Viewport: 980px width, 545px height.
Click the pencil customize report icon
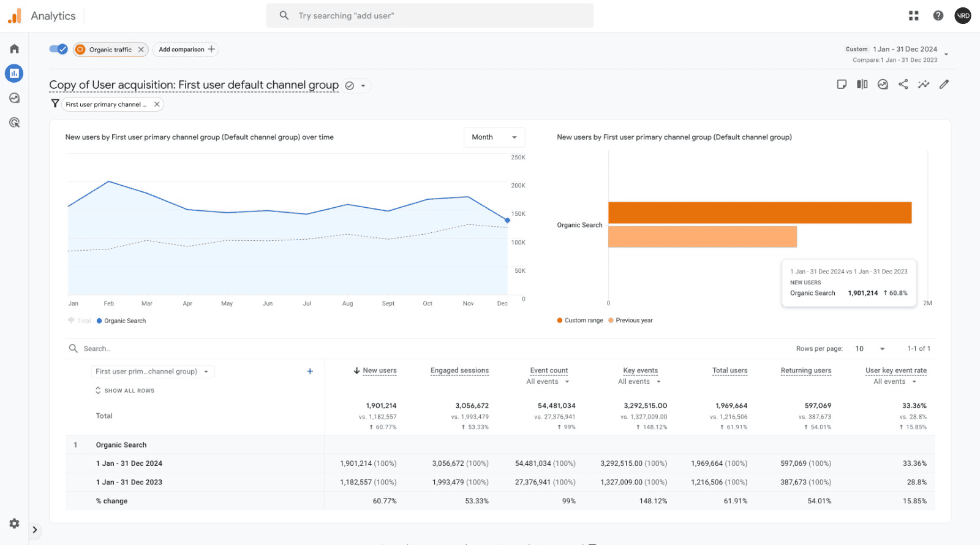coord(944,85)
